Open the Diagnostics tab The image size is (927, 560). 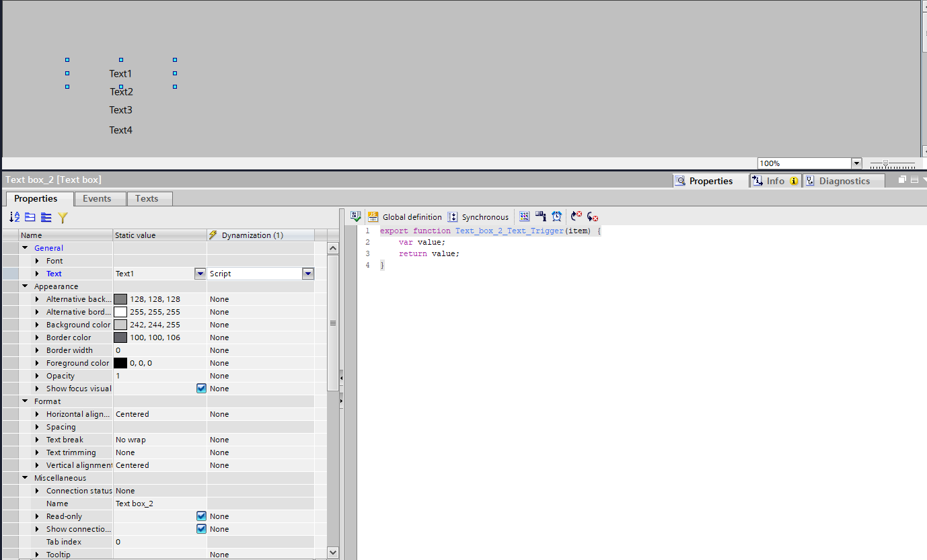pos(844,181)
